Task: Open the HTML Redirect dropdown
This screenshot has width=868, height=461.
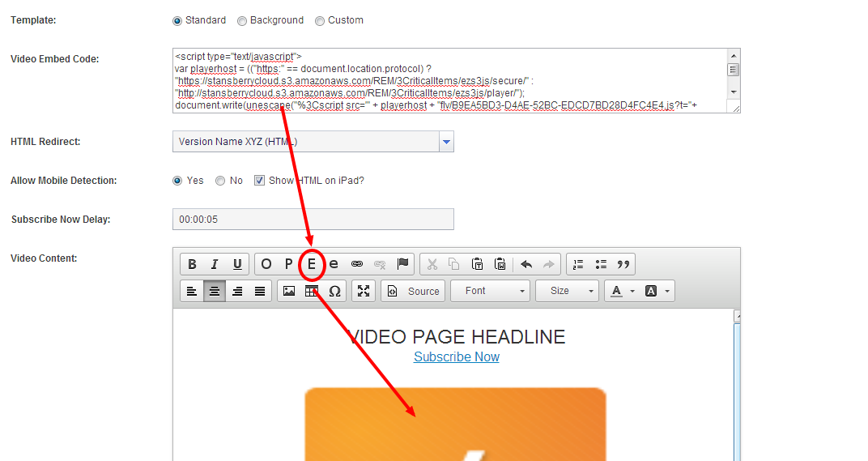Action: pos(447,142)
